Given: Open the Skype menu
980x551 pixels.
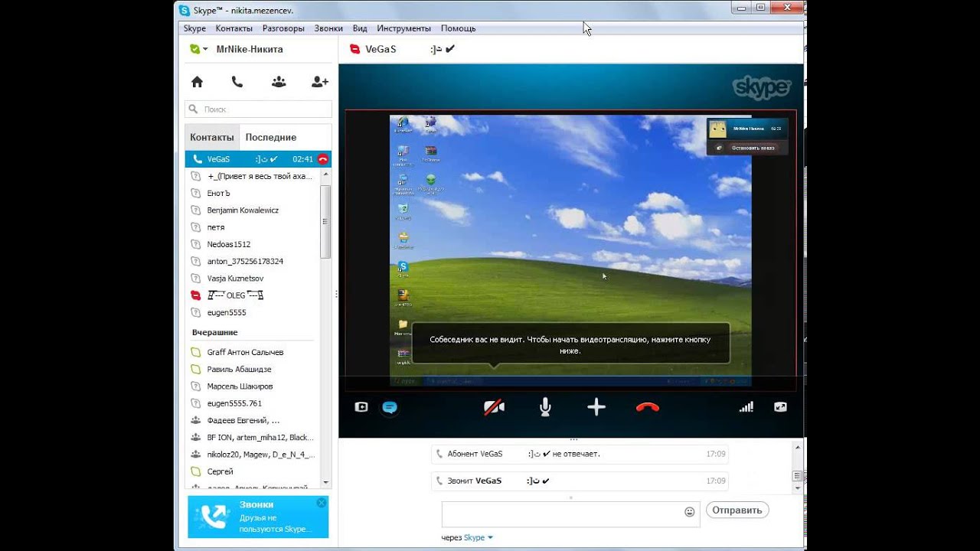Looking at the screenshot, I should coord(194,28).
